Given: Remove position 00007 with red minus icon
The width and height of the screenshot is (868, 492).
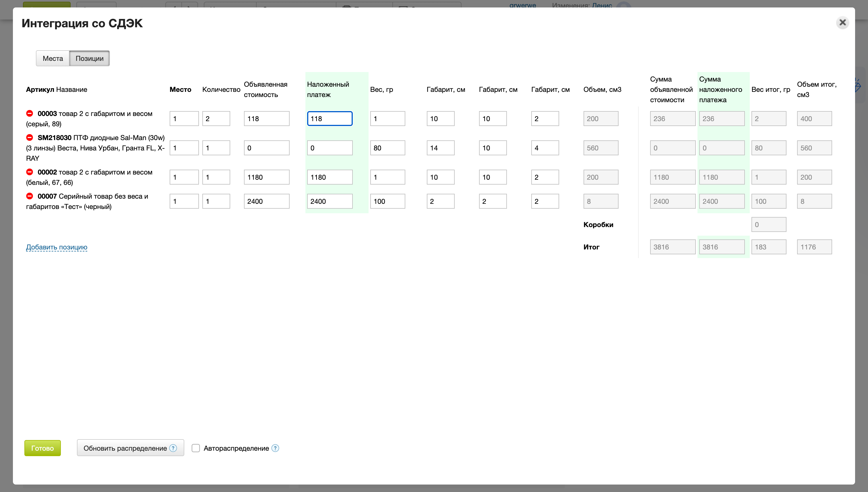Looking at the screenshot, I should coord(30,196).
